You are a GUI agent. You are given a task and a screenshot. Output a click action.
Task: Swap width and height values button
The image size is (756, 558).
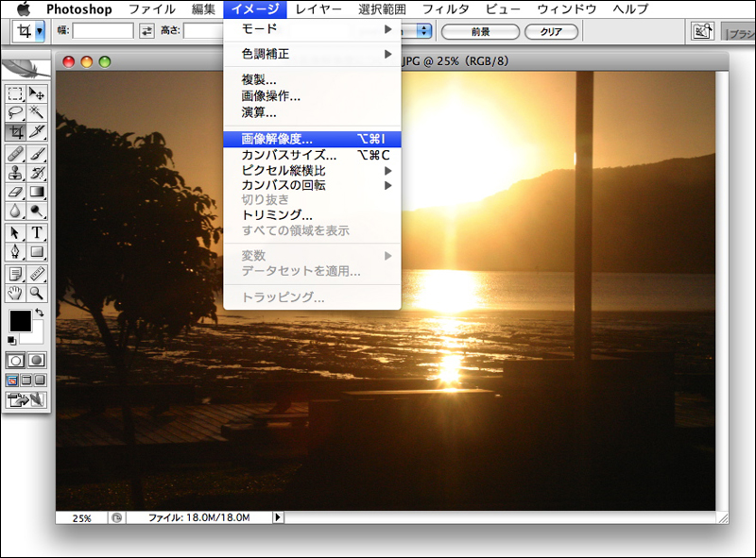(x=146, y=31)
